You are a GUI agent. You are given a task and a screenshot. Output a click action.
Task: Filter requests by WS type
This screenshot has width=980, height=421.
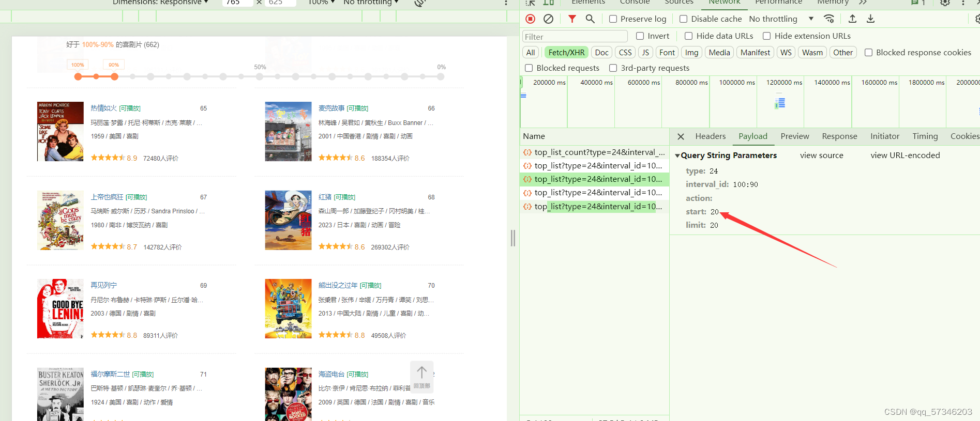[x=786, y=53]
